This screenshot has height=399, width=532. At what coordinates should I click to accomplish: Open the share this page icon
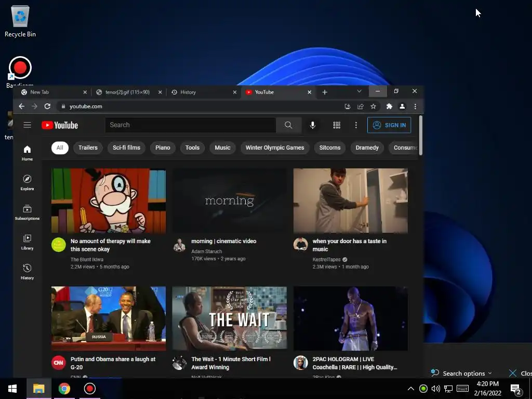pyautogui.click(x=361, y=106)
